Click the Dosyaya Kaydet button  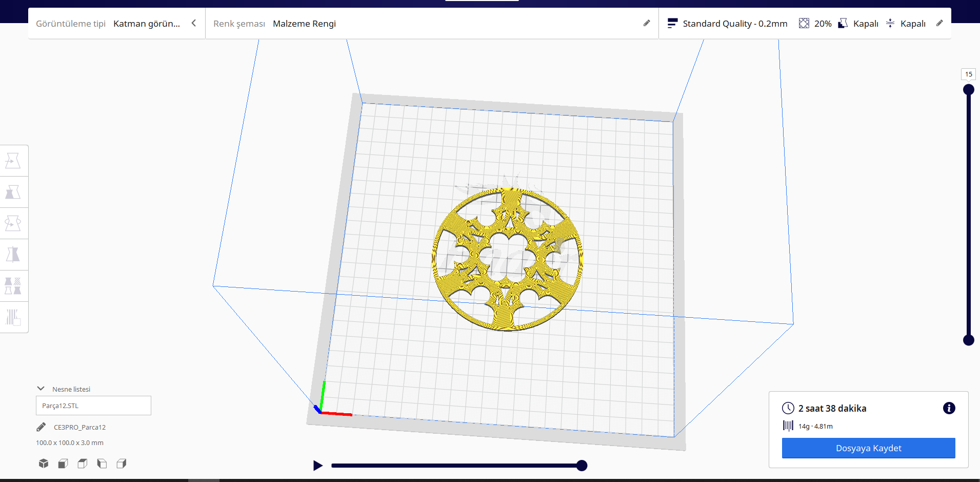(x=868, y=448)
